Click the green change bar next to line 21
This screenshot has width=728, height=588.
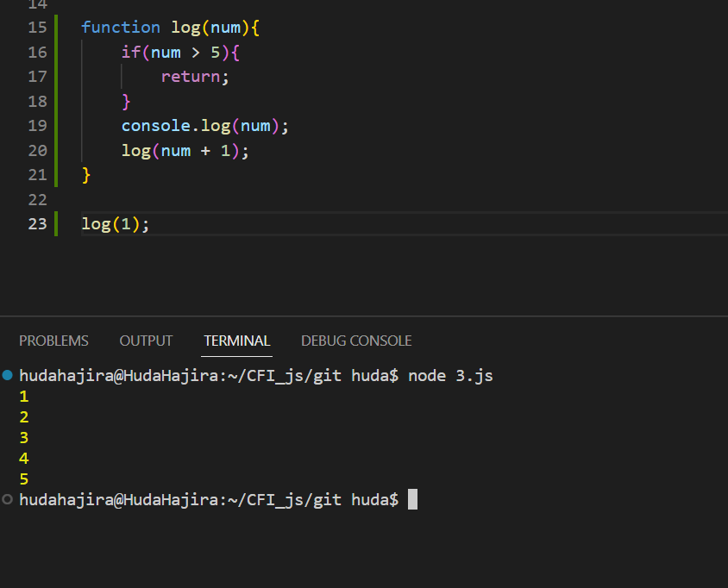(x=55, y=174)
